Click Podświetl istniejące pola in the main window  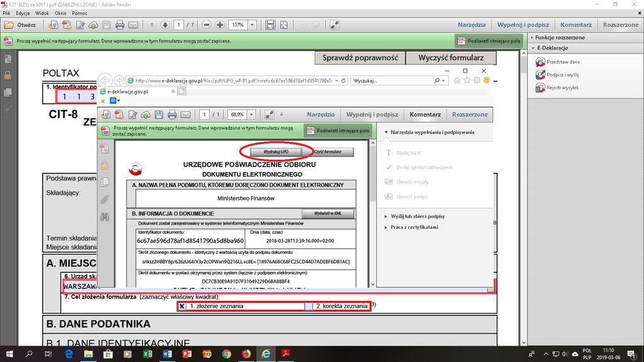[489, 41]
